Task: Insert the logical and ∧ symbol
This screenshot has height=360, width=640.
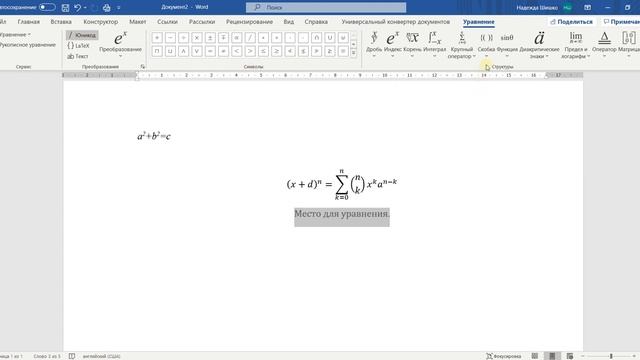Action: coord(184,51)
